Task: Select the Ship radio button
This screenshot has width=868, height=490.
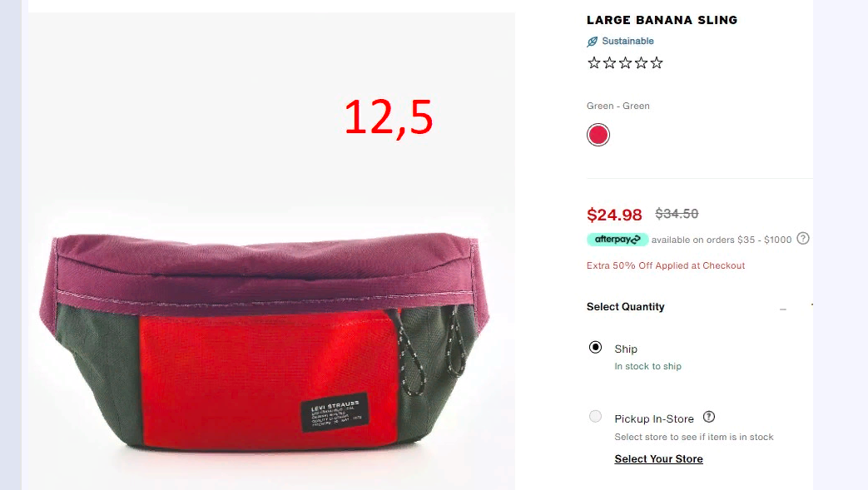Action: click(x=595, y=347)
